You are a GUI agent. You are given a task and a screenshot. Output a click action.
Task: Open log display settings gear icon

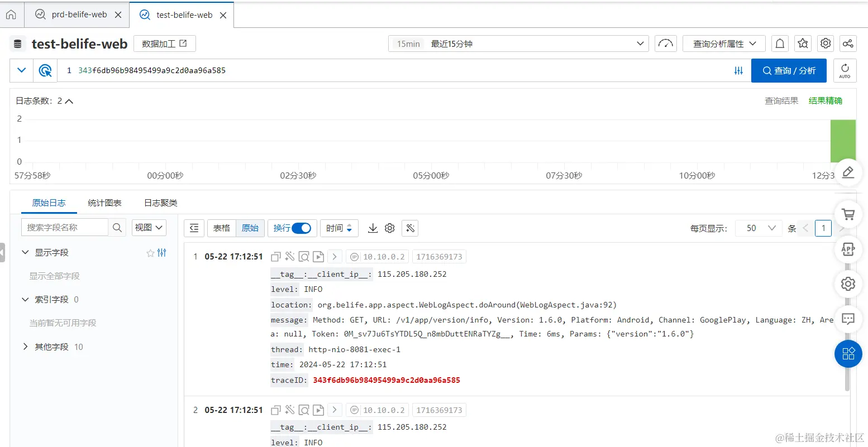click(389, 228)
